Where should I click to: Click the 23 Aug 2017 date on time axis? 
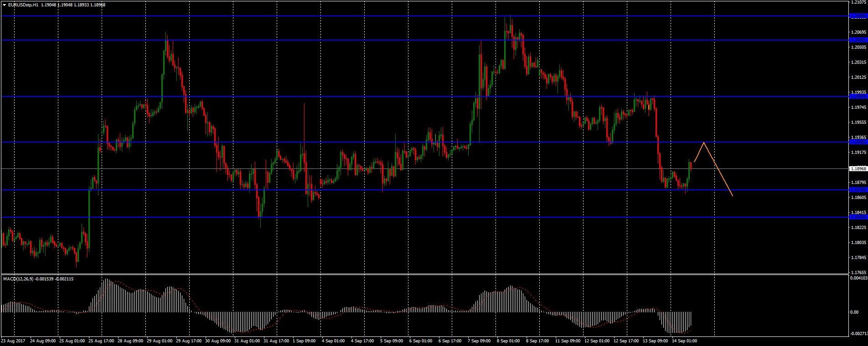[x=13, y=341]
